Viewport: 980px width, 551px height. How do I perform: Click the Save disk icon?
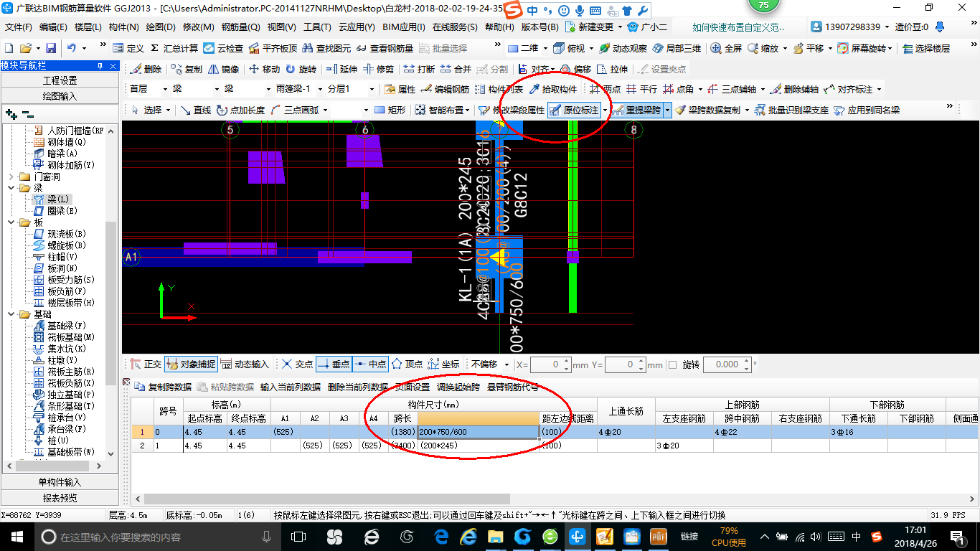pos(51,48)
